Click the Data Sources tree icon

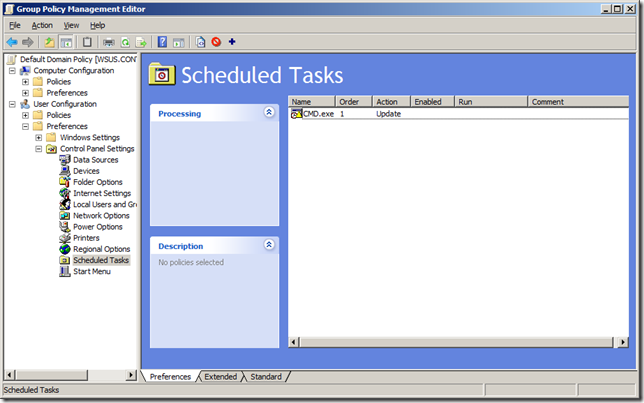[x=65, y=160]
